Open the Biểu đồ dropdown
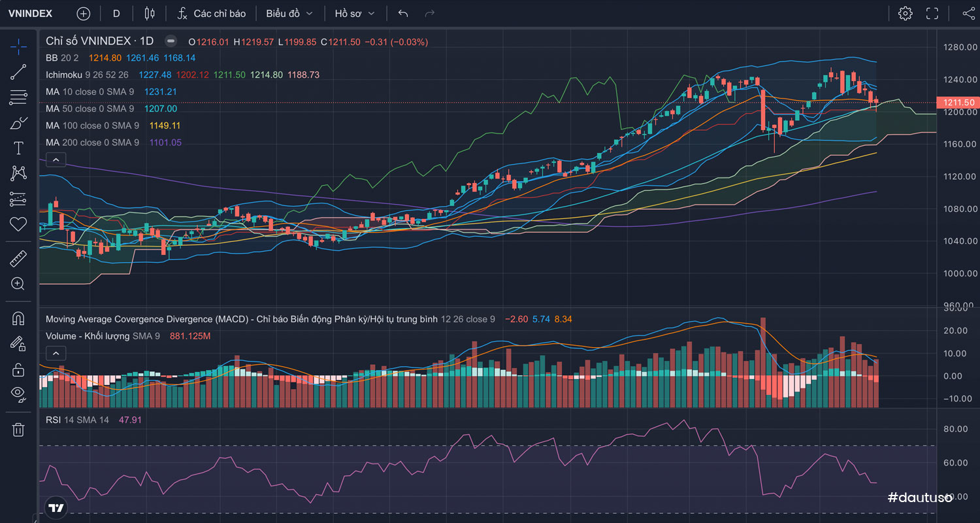The height and width of the screenshot is (523, 980). (x=289, y=13)
